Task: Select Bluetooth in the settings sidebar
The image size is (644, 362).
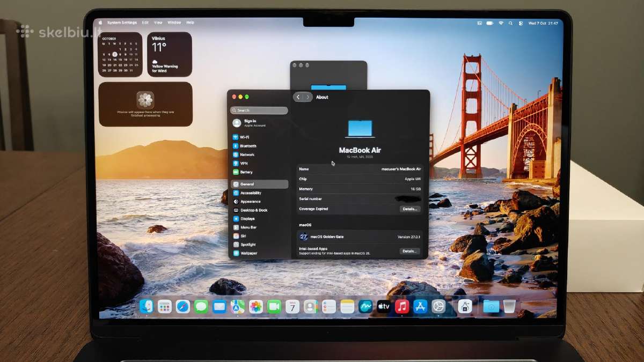Action: coord(259,146)
